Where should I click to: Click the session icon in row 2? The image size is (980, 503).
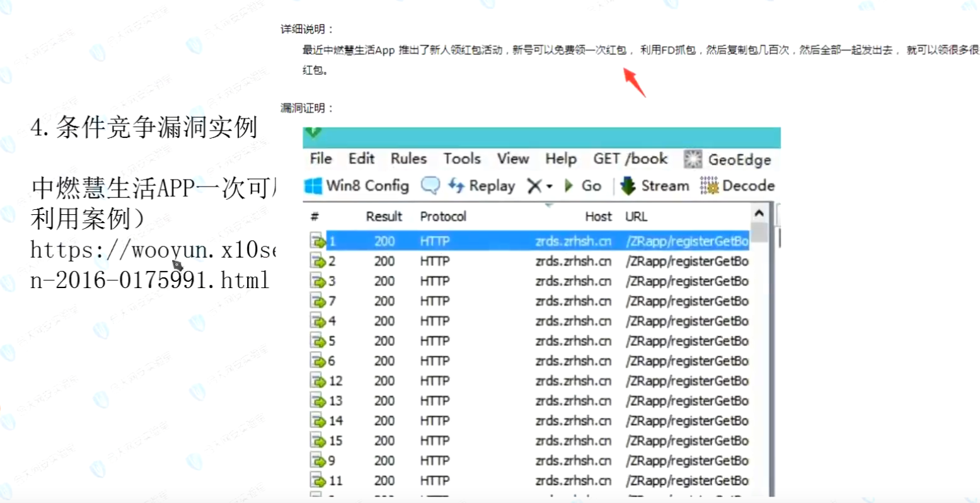click(x=318, y=261)
